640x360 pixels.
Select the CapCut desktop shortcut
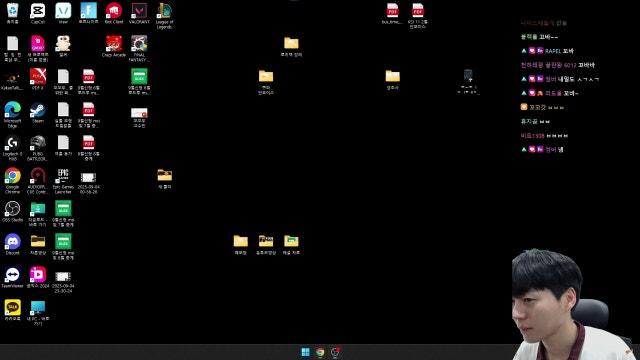coord(38,13)
